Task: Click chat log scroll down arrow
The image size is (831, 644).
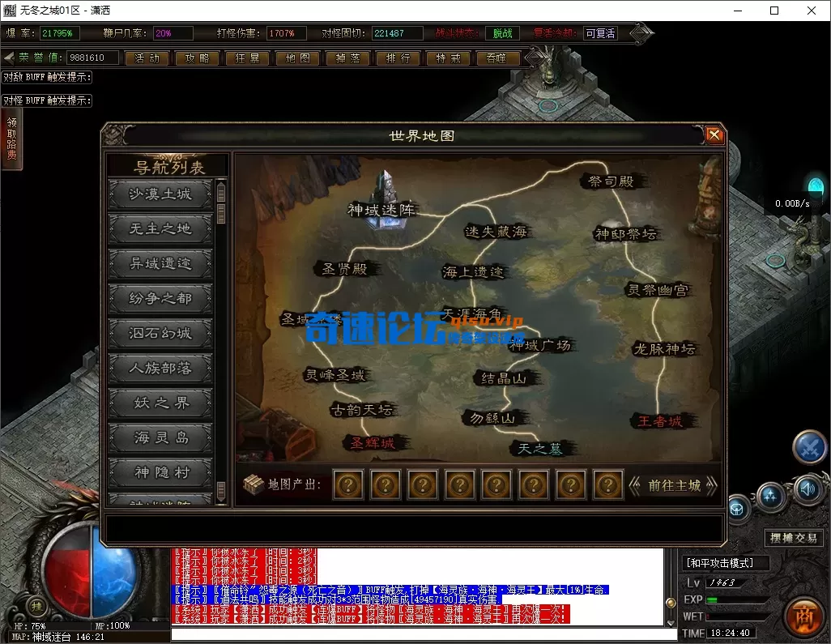Action: (x=671, y=622)
